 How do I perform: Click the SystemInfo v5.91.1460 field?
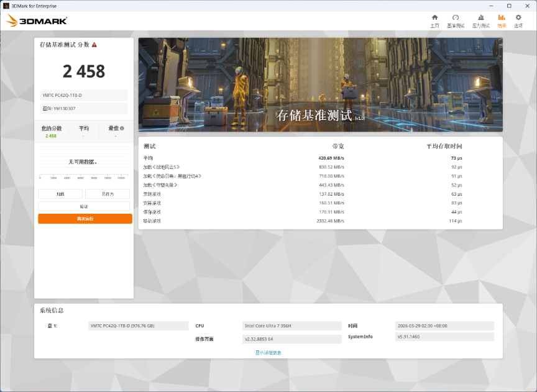point(444,337)
